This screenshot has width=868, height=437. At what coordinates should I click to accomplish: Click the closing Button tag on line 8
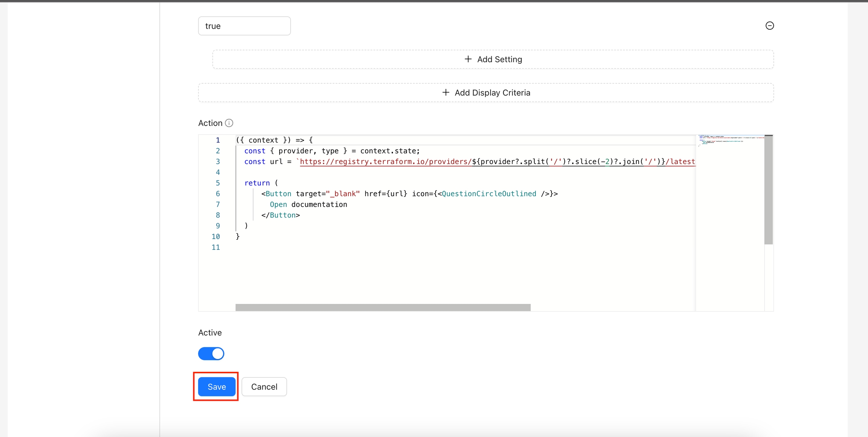coord(281,215)
